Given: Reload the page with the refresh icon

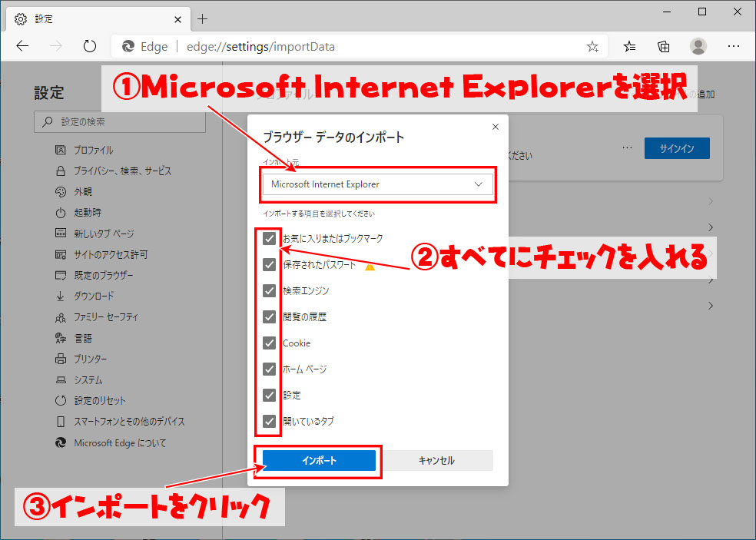Looking at the screenshot, I should pyautogui.click(x=90, y=46).
